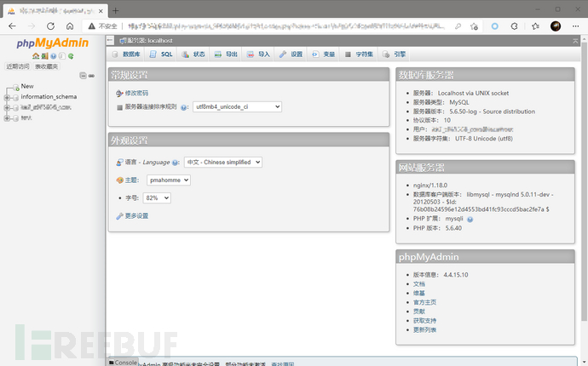Click 修改密码 change password link
The height and width of the screenshot is (366, 588).
tap(136, 93)
